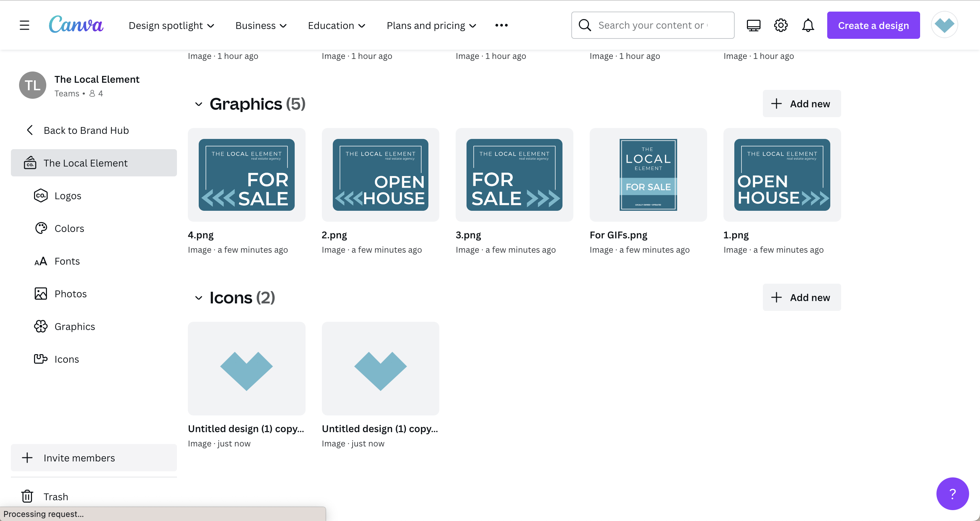Collapse the Icons section chevron

(x=199, y=298)
